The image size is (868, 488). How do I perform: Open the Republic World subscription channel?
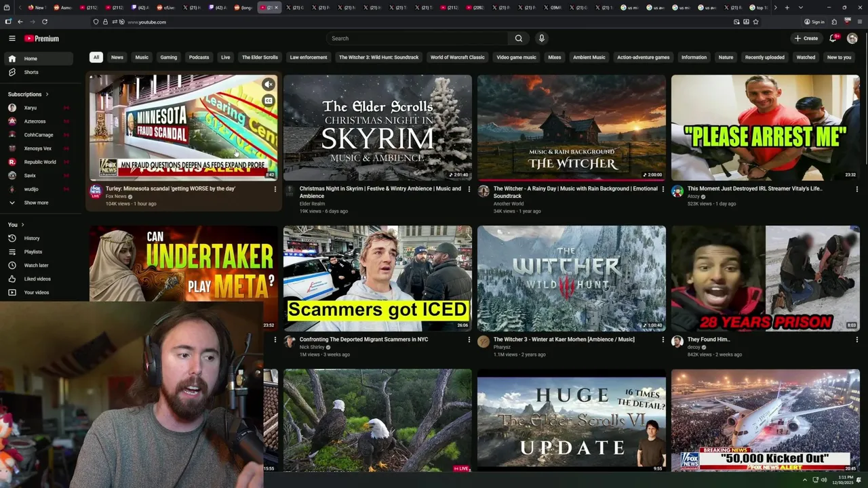39,162
